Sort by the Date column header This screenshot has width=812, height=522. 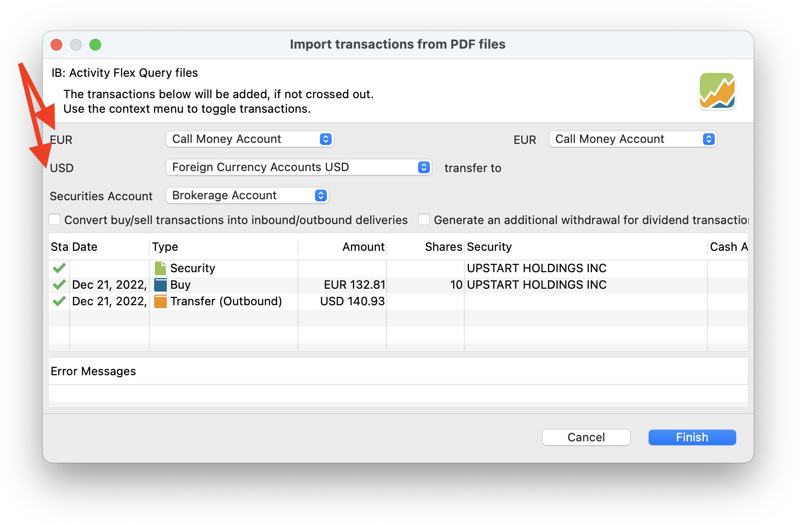[109, 247]
